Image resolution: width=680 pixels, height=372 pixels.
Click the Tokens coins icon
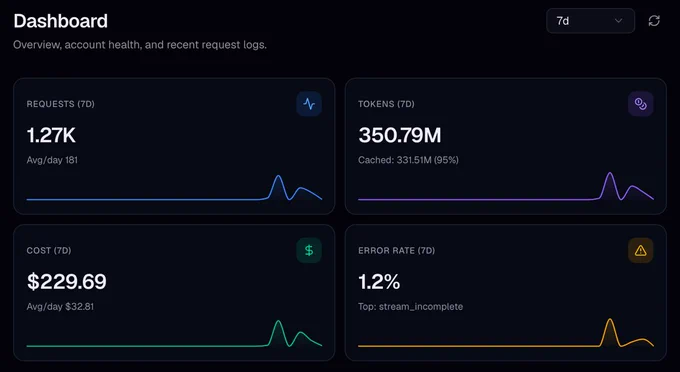pyautogui.click(x=641, y=104)
